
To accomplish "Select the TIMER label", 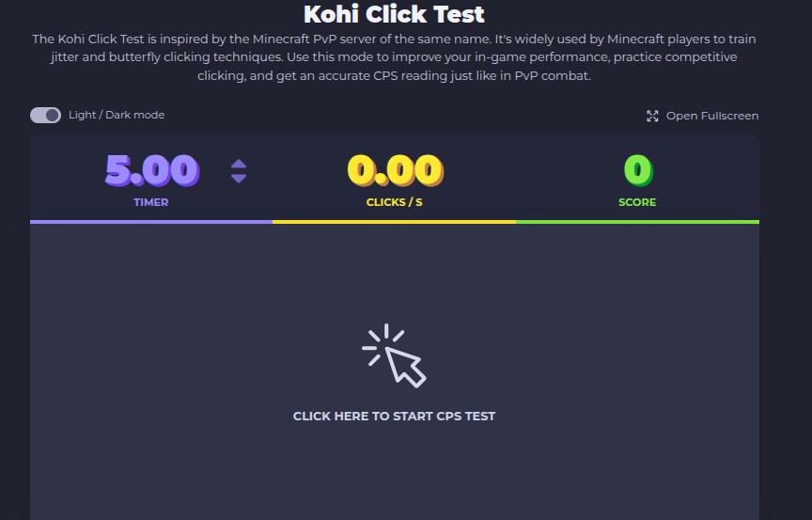I will click(x=150, y=202).
